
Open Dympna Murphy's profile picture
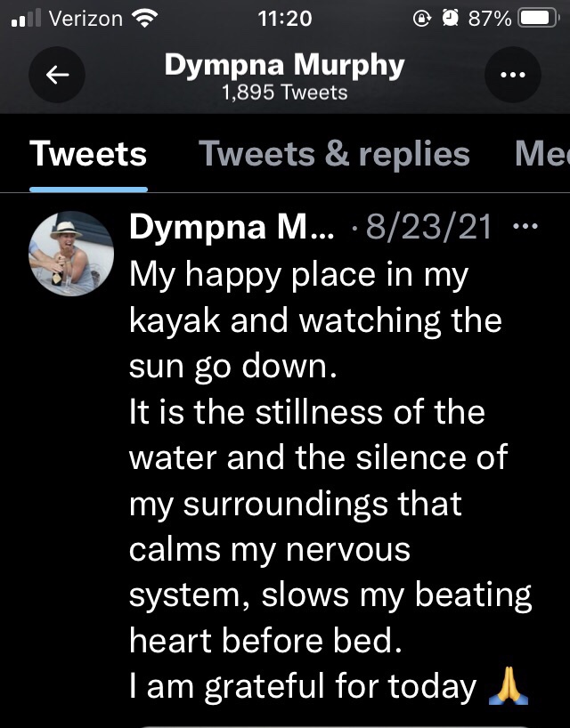click(x=72, y=253)
